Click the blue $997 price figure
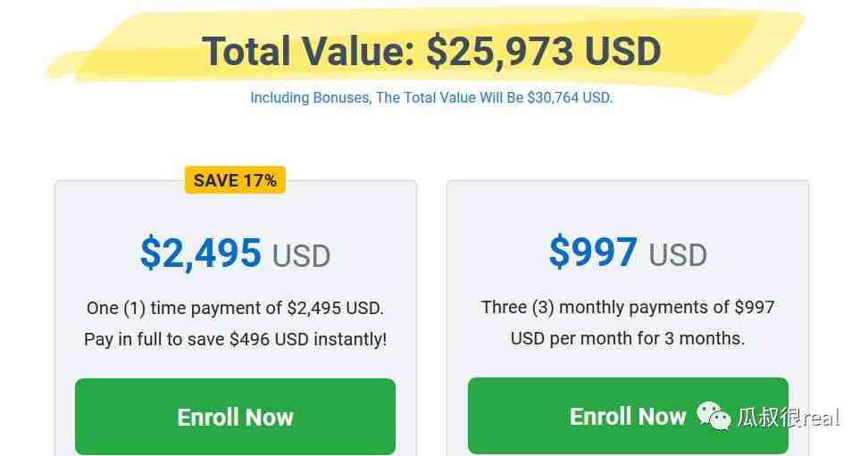The height and width of the screenshot is (456, 868). 593,253
